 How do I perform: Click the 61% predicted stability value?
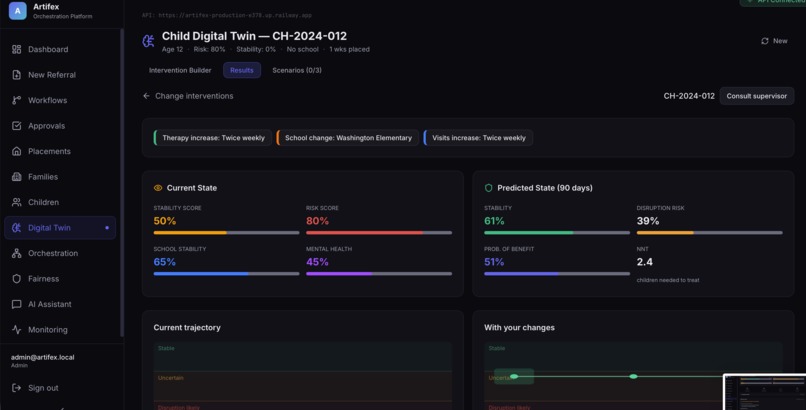tap(494, 221)
